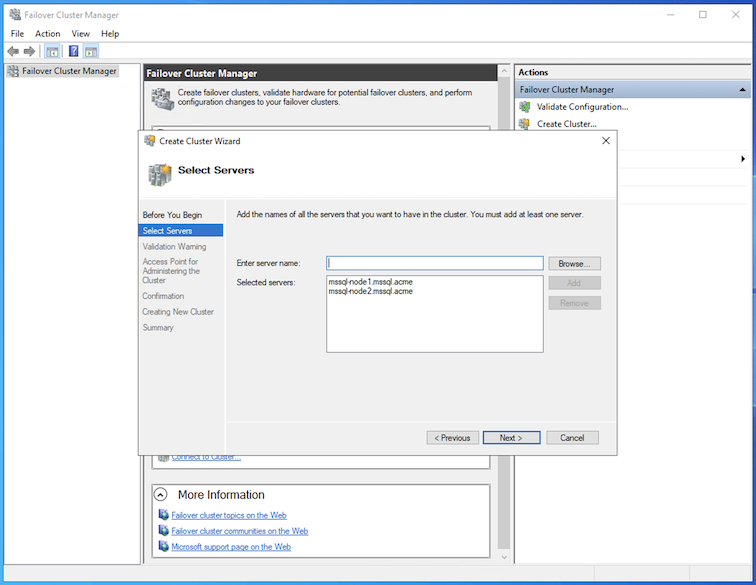The height and width of the screenshot is (585, 756).
Task: Click the Validate Configuration icon in Actions
Action: pyautogui.click(x=525, y=107)
